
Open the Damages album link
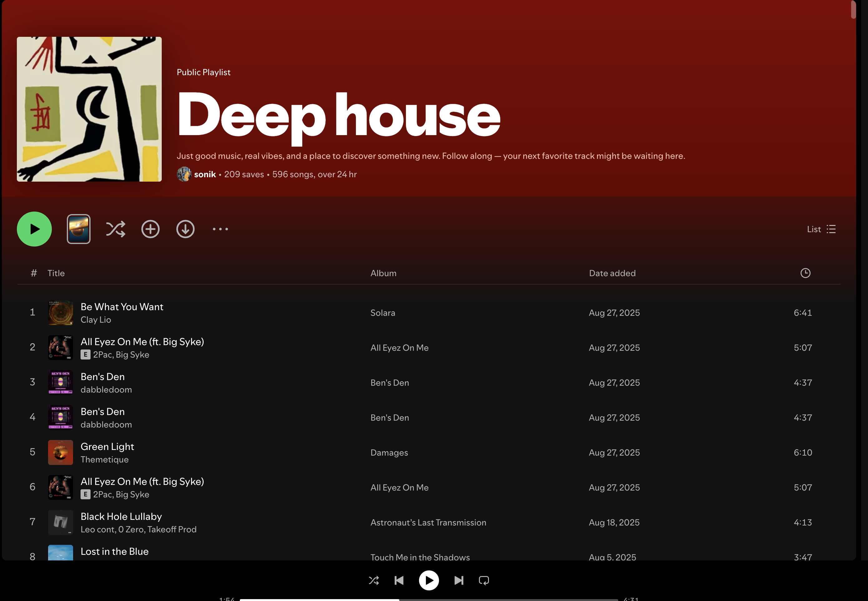[x=389, y=452]
